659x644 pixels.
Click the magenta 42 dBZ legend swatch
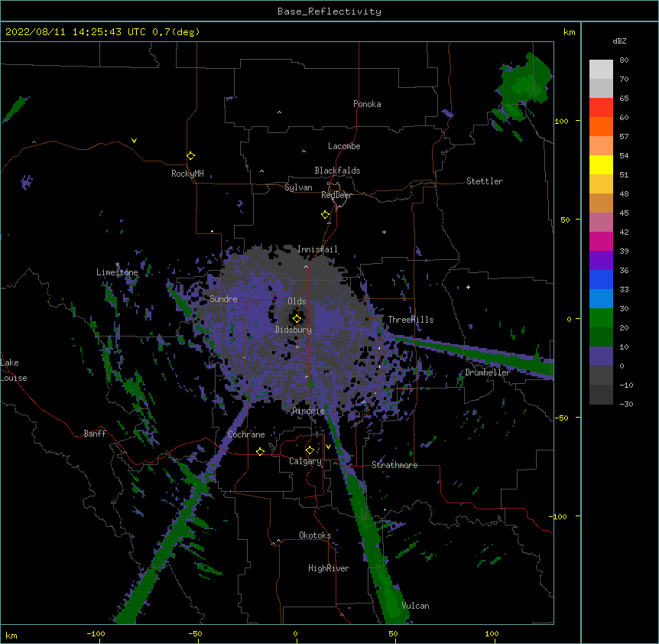(x=601, y=241)
